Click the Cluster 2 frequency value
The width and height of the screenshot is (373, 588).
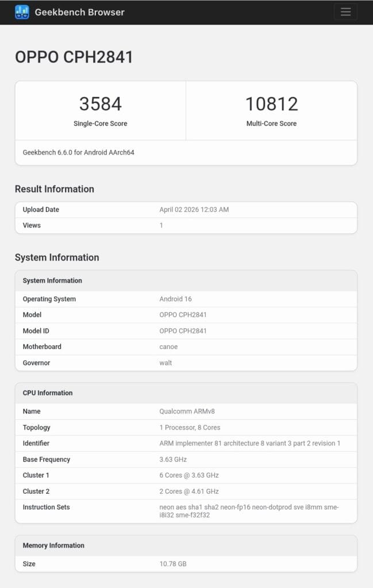[189, 492]
